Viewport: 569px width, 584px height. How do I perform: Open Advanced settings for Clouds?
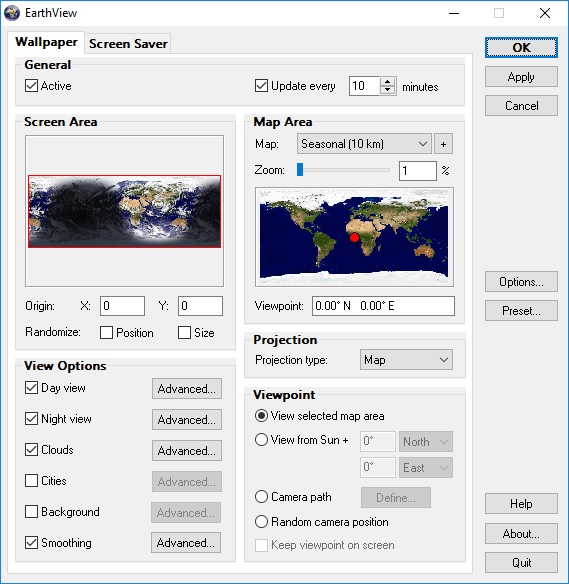(187, 451)
